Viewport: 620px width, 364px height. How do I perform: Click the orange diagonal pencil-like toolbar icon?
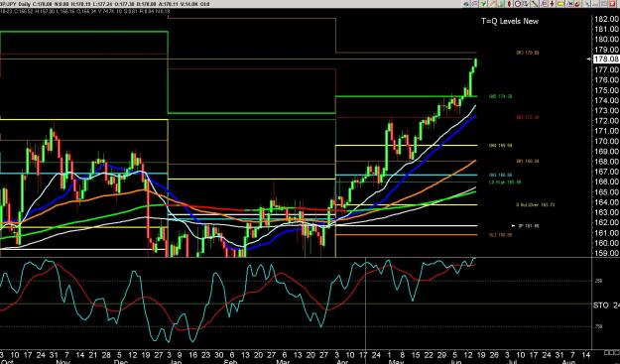pos(492,4)
